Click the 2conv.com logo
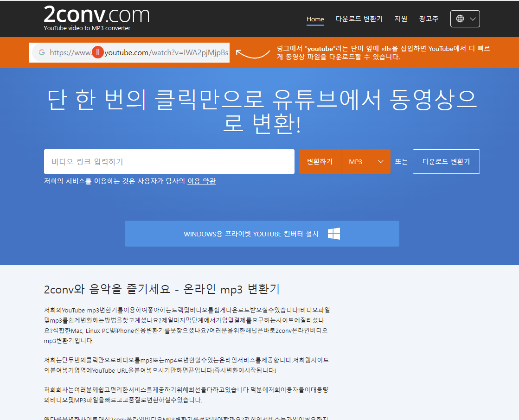 click(96, 15)
